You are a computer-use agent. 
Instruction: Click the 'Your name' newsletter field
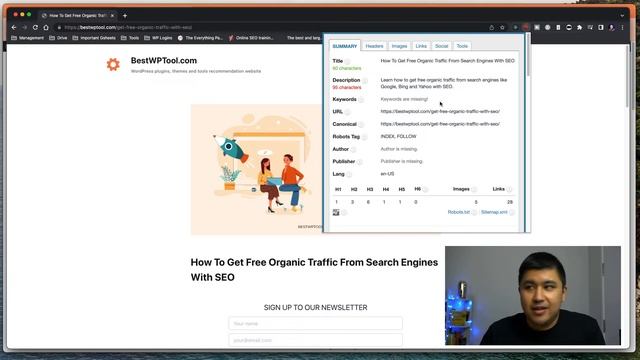(316, 323)
